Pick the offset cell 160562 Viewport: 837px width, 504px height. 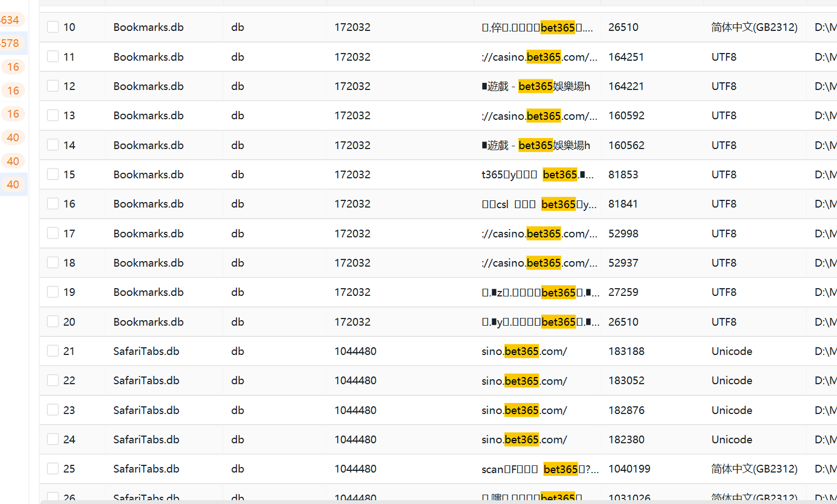pos(627,145)
